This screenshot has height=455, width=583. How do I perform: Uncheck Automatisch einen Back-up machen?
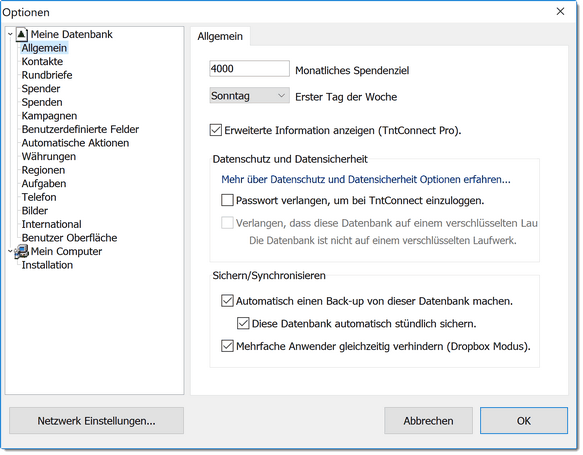pyautogui.click(x=227, y=301)
